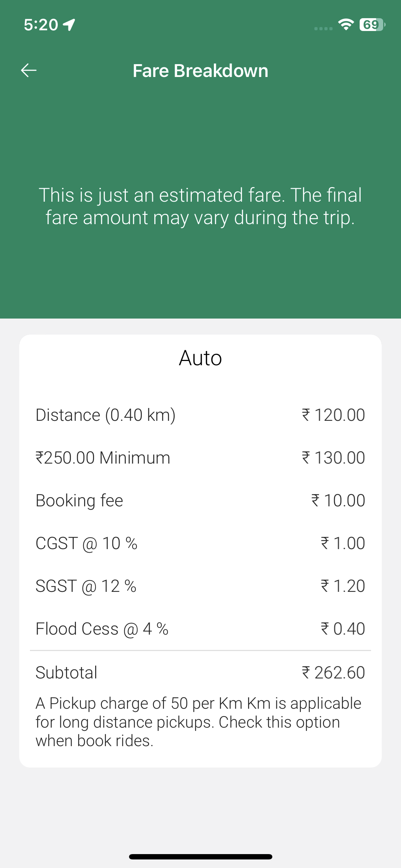Tap the SGST @ 12 % label
This screenshot has height=868, width=401.
pyautogui.click(x=86, y=586)
